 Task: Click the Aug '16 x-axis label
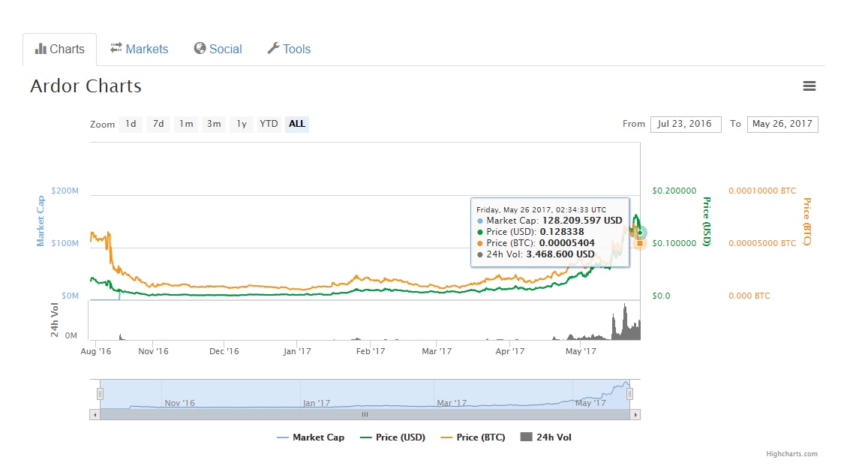[x=96, y=352]
